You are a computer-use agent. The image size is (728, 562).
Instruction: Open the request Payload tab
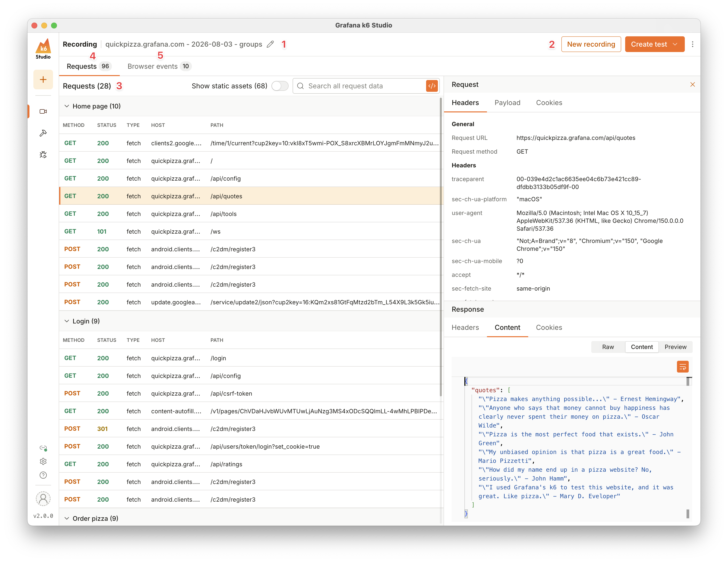[507, 103]
